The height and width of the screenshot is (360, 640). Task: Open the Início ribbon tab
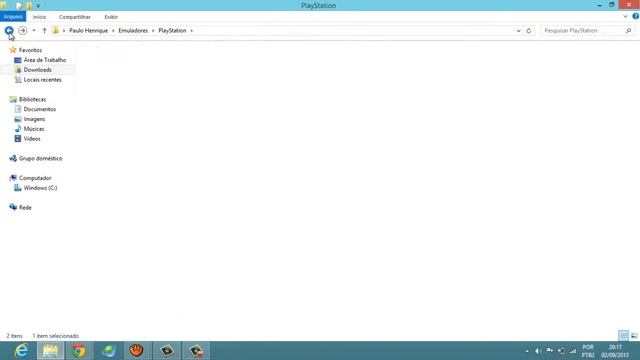click(x=39, y=17)
